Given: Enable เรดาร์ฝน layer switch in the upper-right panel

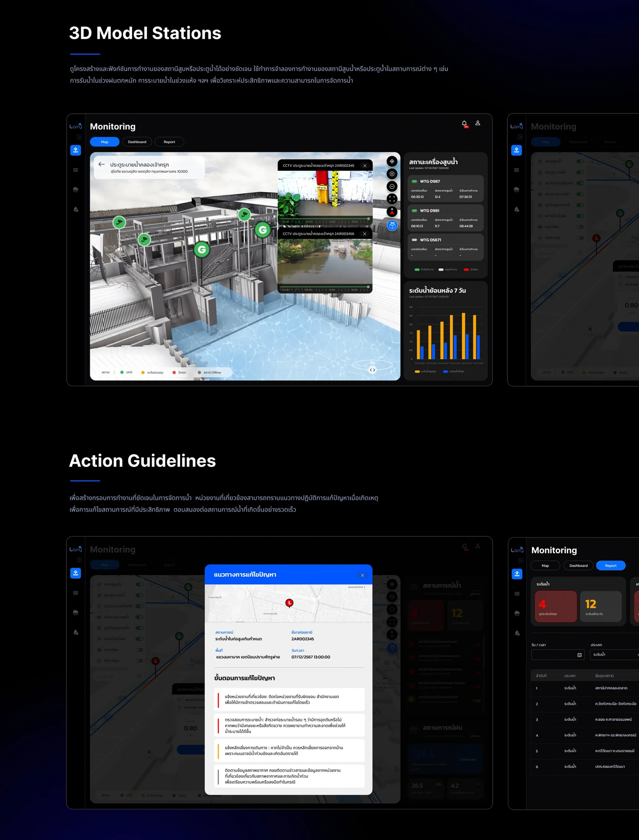Looking at the screenshot, I should 580,227.
